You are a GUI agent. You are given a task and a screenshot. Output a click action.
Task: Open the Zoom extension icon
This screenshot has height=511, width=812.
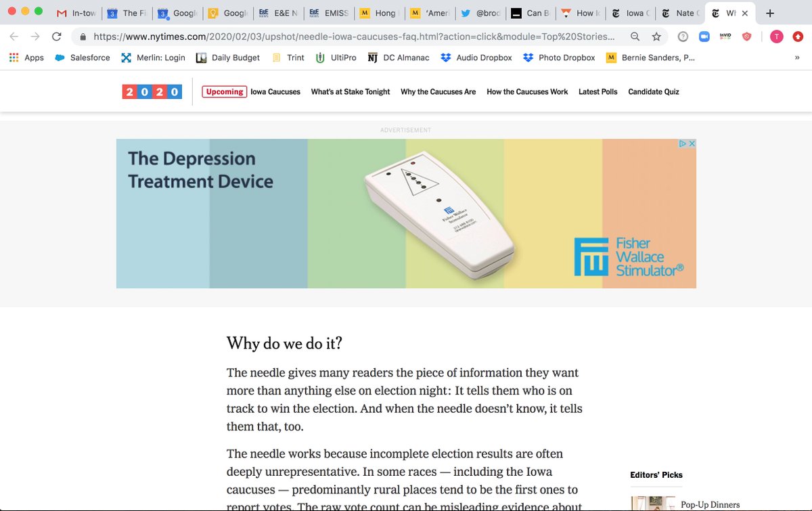pos(704,37)
